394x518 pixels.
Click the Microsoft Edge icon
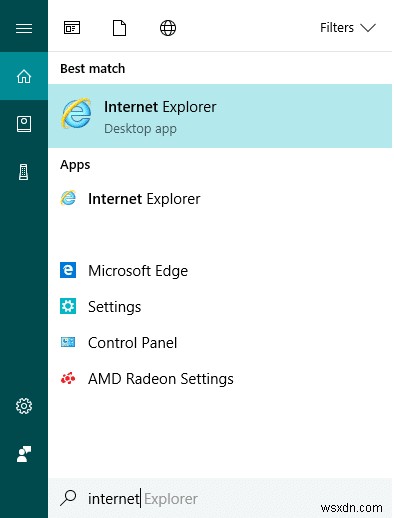point(68,270)
